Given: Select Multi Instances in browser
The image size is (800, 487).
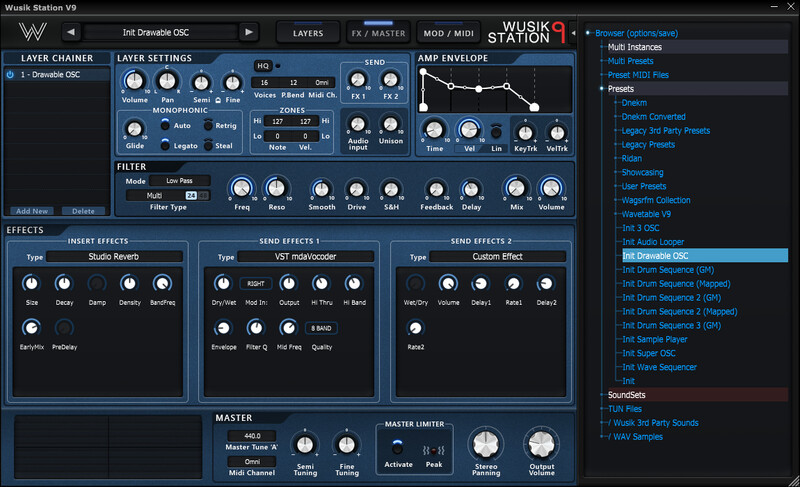Looking at the screenshot, I should pyautogui.click(x=635, y=47).
